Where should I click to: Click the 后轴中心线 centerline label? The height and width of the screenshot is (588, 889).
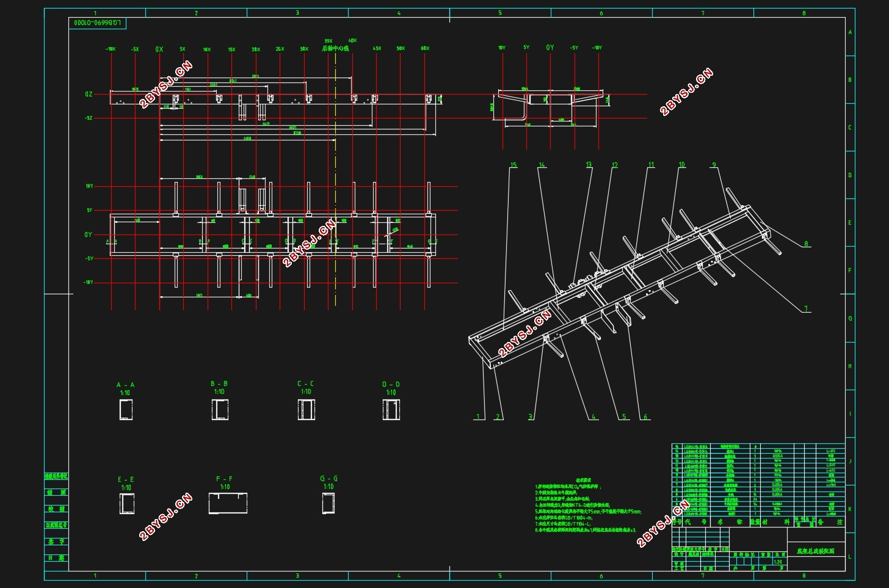(x=335, y=48)
